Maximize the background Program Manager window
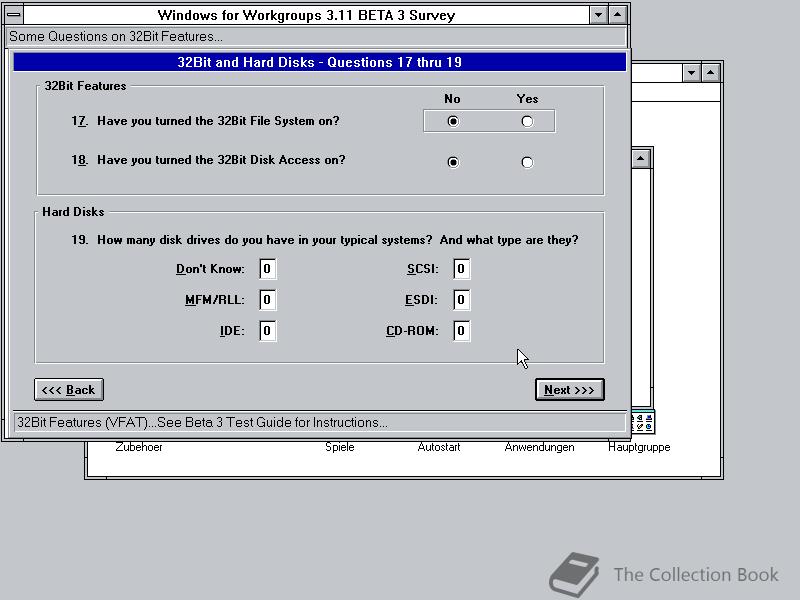This screenshot has height=600, width=800. pyautogui.click(x=711, y=73)
